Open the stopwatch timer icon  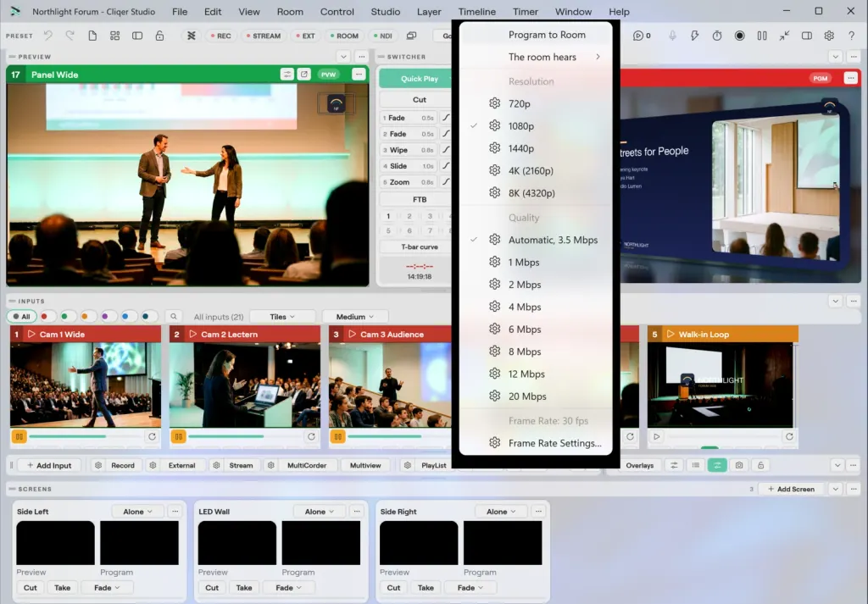(717, 36)
